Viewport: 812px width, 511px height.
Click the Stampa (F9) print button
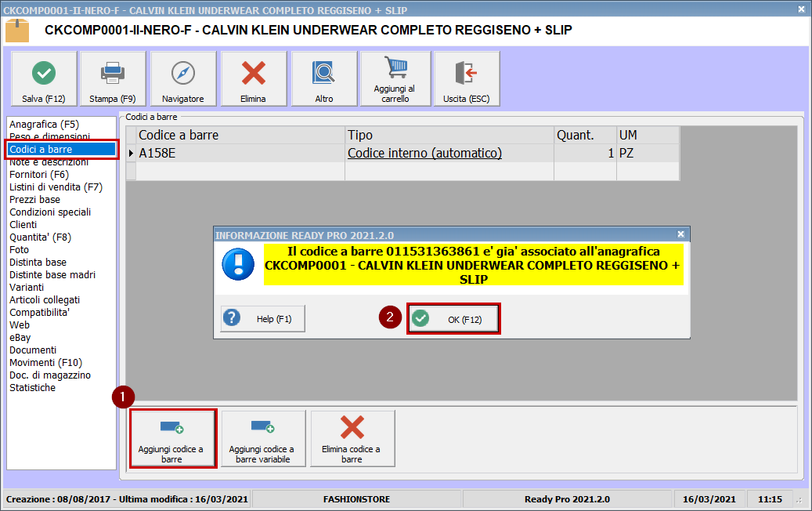[x=113, y=79]
